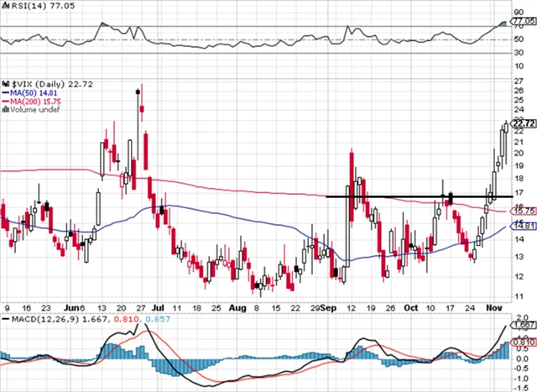Click the 15.75 MA(200) value tag on axis
Screen dimensions: 537x392
(523, 210)
